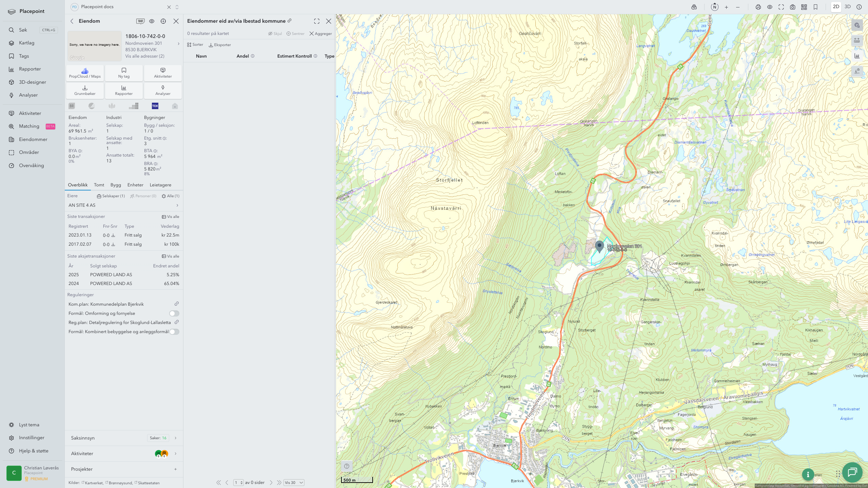Toggle Lyst tema light theme
The height and width of the screenshot is (488, 868).
[x=29, y=425]
